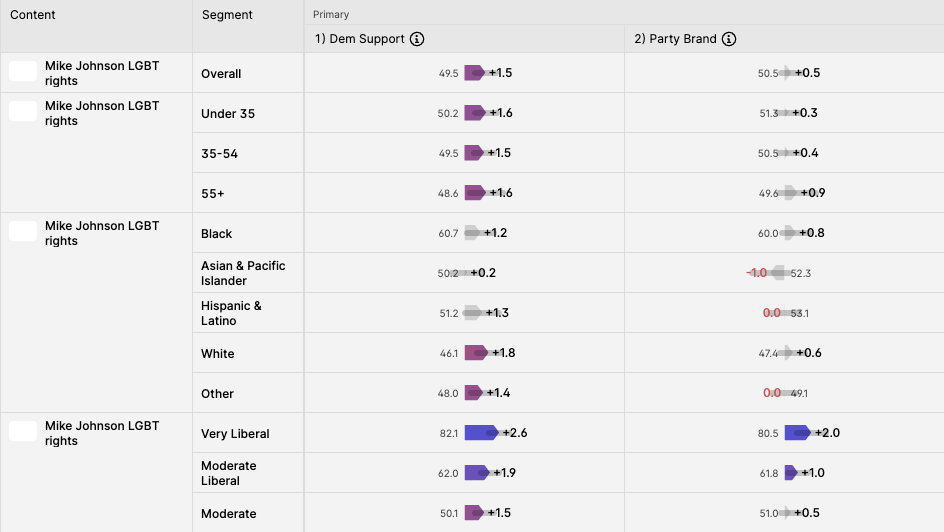Click the Dem Support +1.8 value for White
The height and width of the screenshot is (532, 944).
pyautogui.click(x=504, y=353)
